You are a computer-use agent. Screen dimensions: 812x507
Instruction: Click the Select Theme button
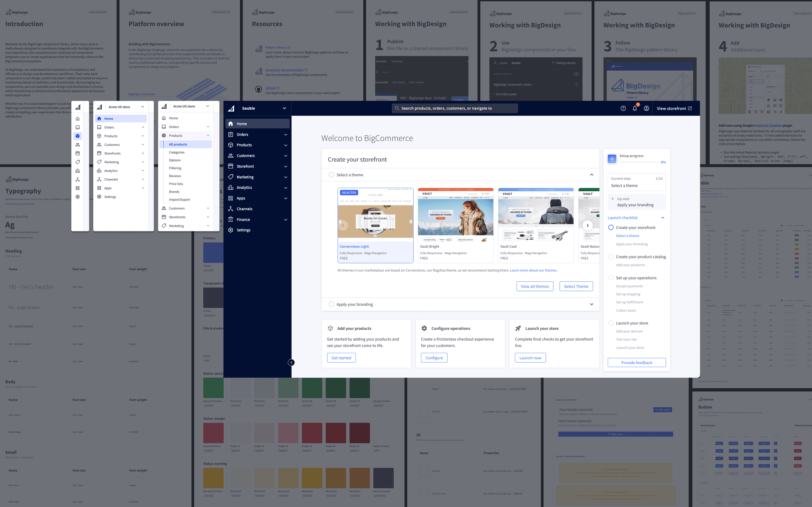[x=576, y=286]
